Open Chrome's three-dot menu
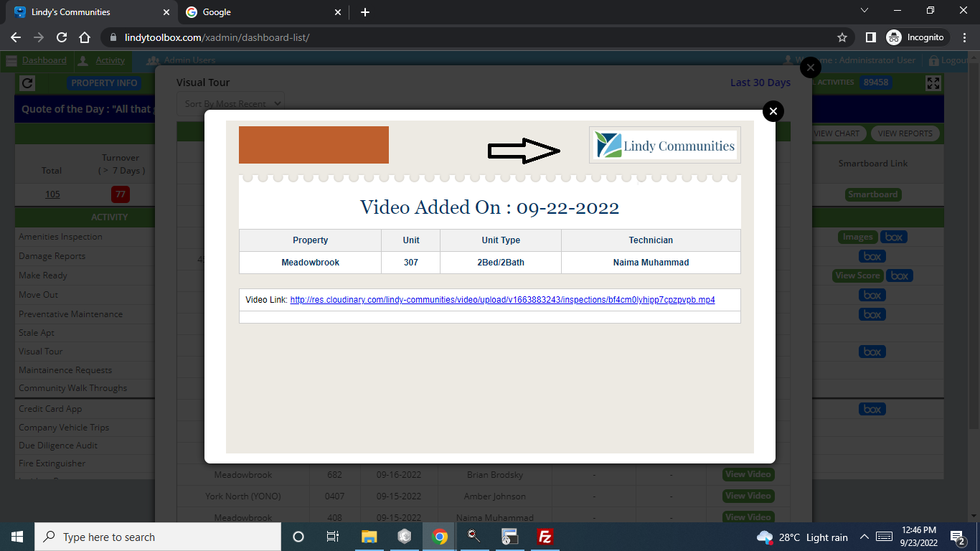 click(963, 37)
